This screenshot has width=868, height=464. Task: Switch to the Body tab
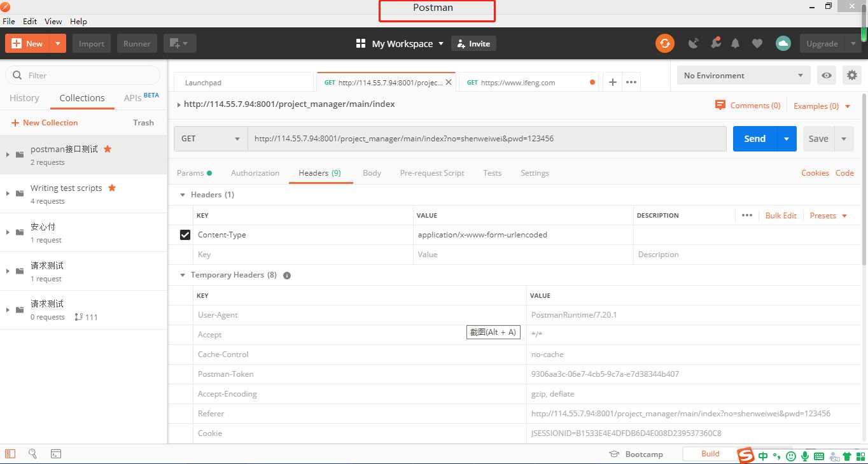(x=372, y=172)
